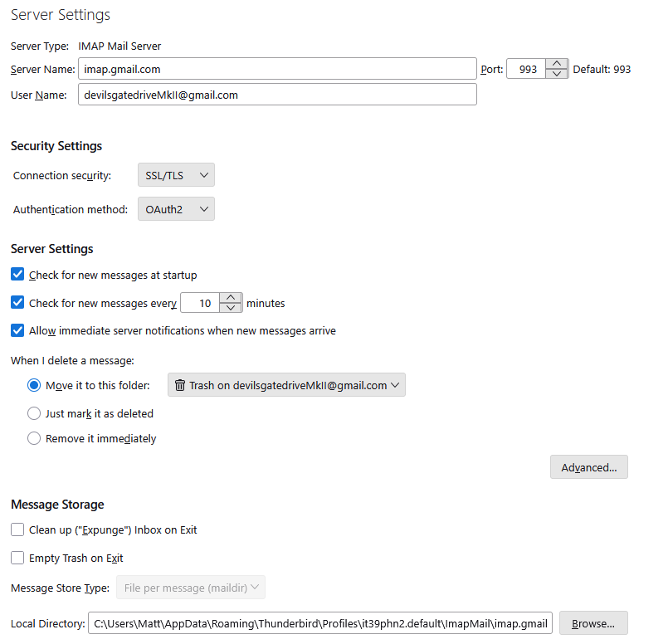Increase the port number with up arrow
668x644 pixels.
click(556, 64)
